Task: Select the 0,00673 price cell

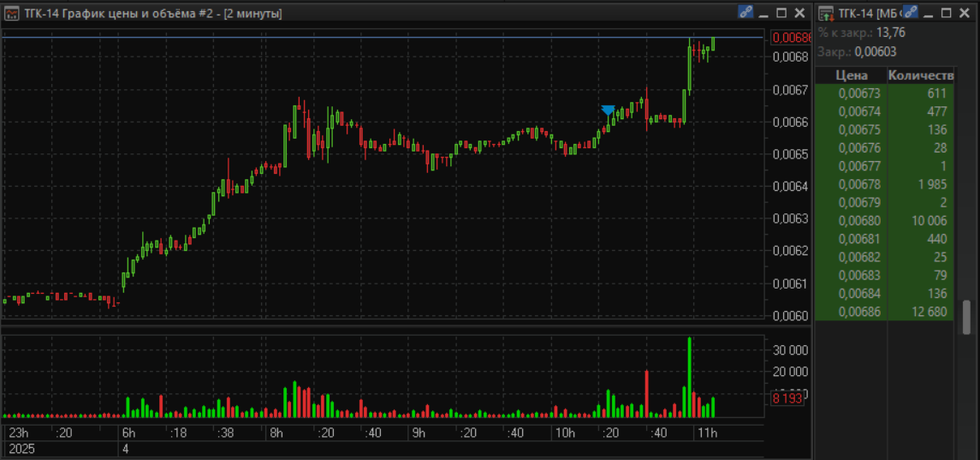Action: tap(852, 94)
